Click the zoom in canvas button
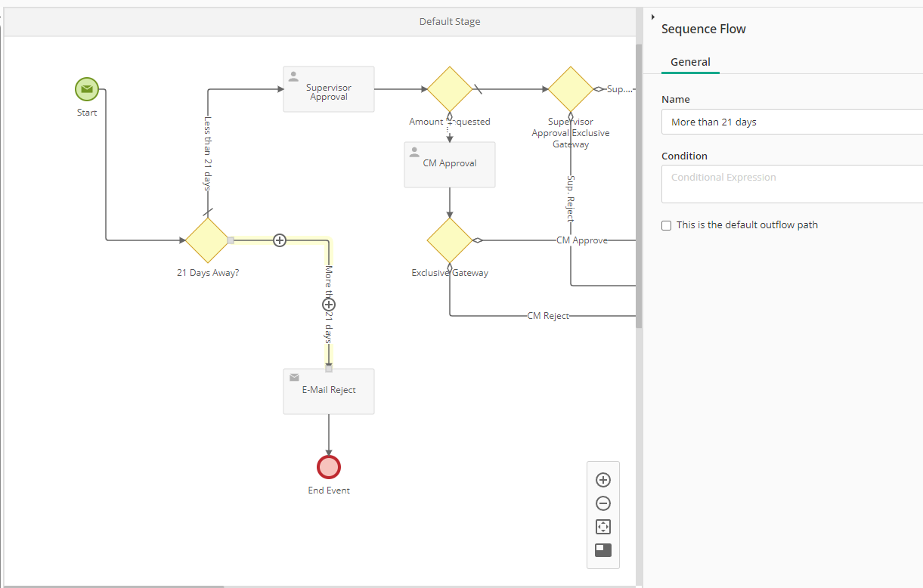923x588 pixels. pos(603,480)
